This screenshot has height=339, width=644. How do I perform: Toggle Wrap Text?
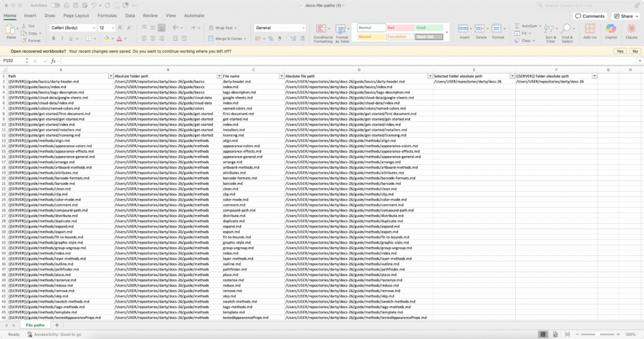tap(222, 28)
